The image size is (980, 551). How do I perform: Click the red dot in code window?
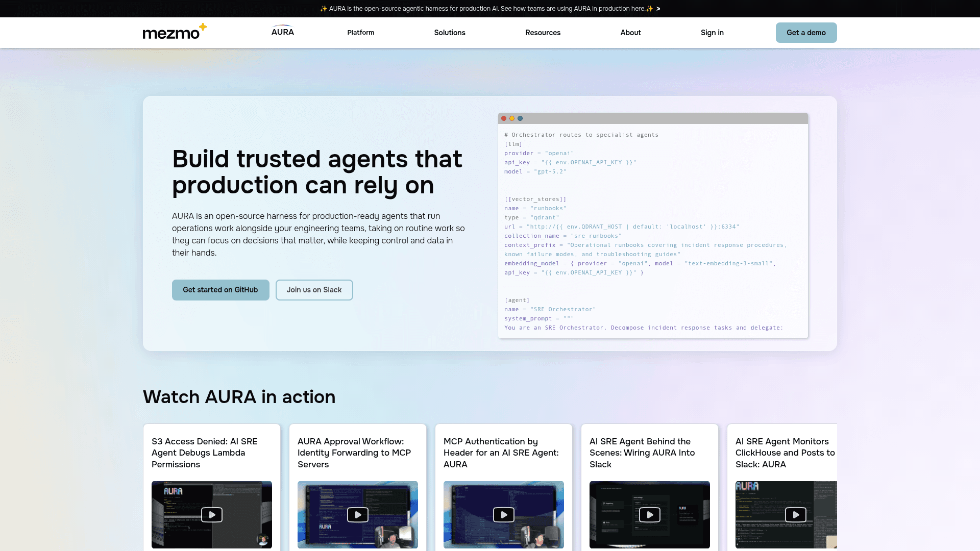pos(504,118)
